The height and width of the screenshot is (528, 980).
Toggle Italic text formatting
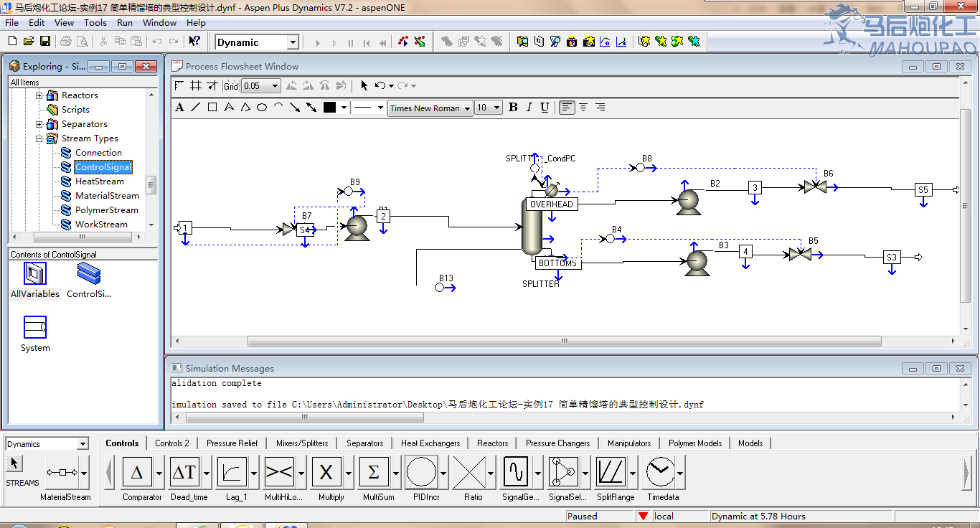[529, 108]
